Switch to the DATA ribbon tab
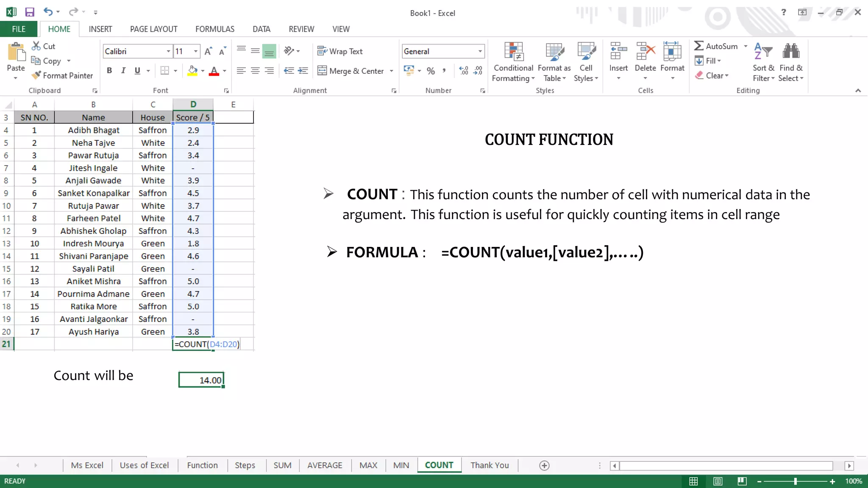 [262, 29]
